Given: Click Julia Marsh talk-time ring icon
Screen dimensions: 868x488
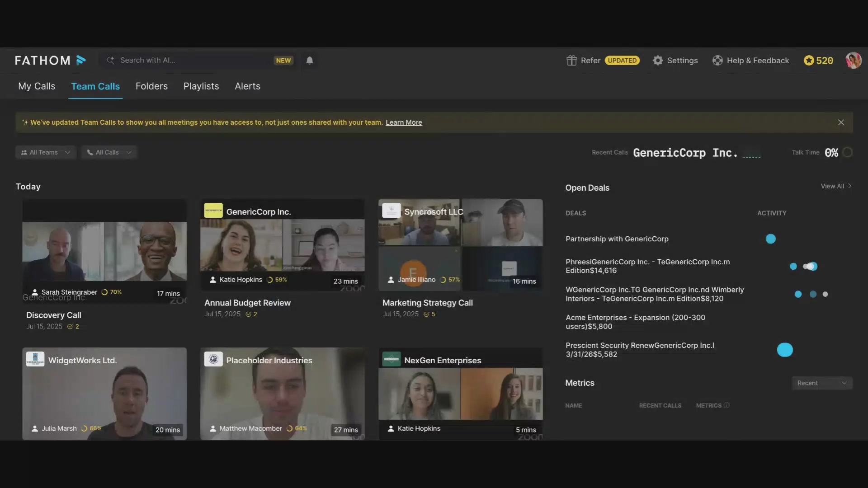Looking at the screenshot, I should [84, 429].
